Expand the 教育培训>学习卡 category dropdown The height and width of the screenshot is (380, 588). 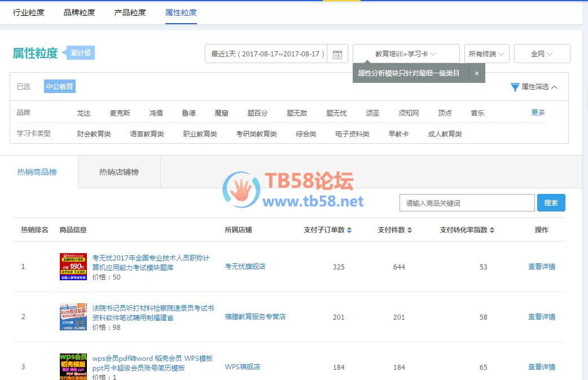tap(406, 54)
